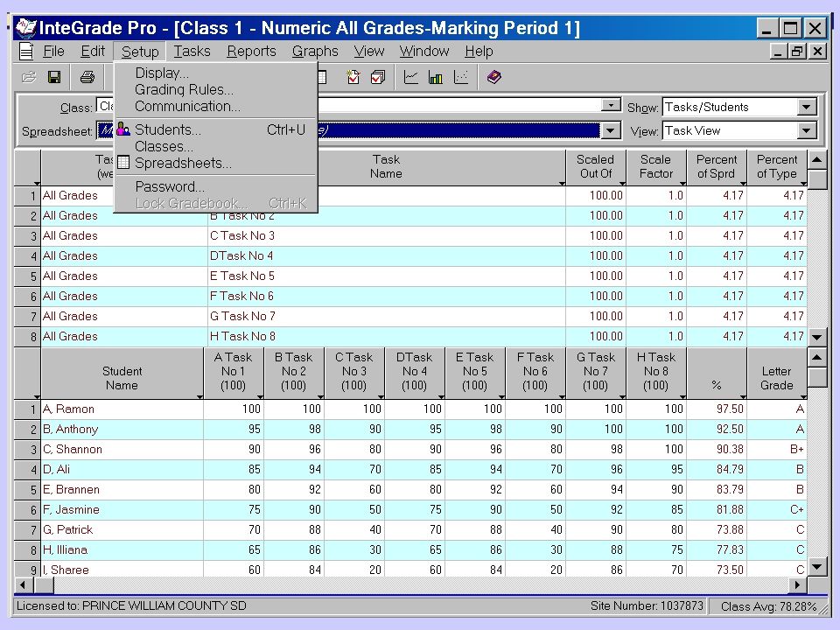Open the Graphs menu
This screenshot has height=630, width=840.
(315, 52)
